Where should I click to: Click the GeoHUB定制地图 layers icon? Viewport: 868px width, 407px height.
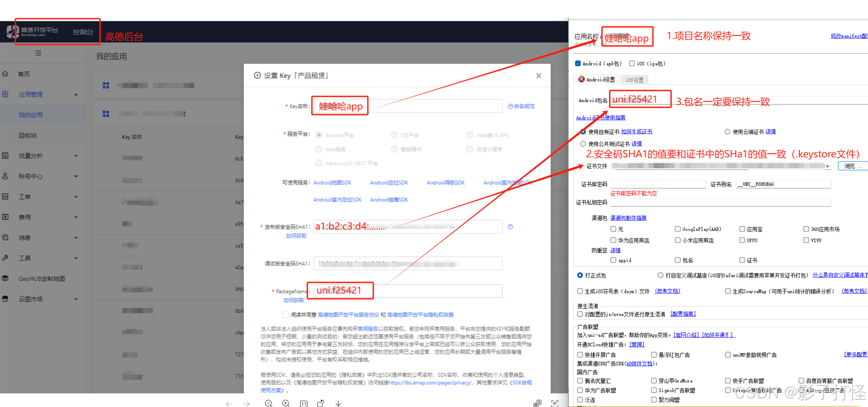coord(5,278)
